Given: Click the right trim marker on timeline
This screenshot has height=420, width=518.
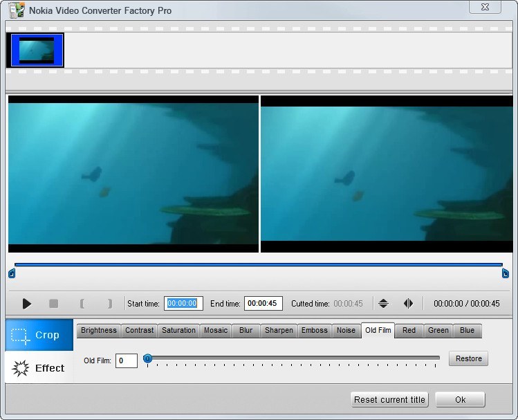Looking at the screenshot, I should coord(505,273).
